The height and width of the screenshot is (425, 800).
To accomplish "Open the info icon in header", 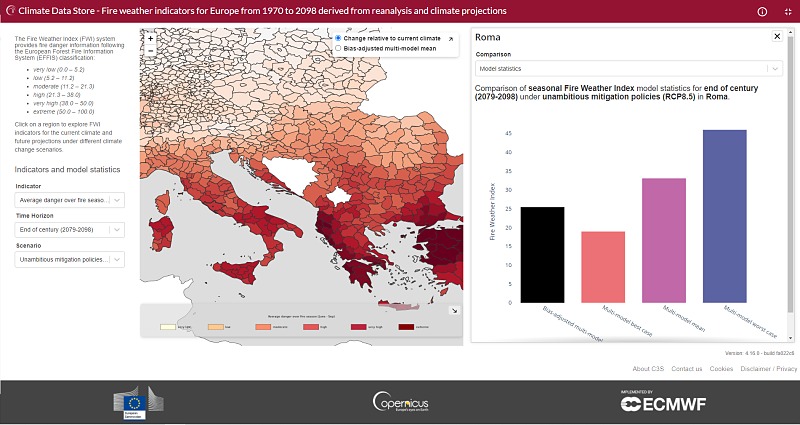I will click(x=762, y=12).
